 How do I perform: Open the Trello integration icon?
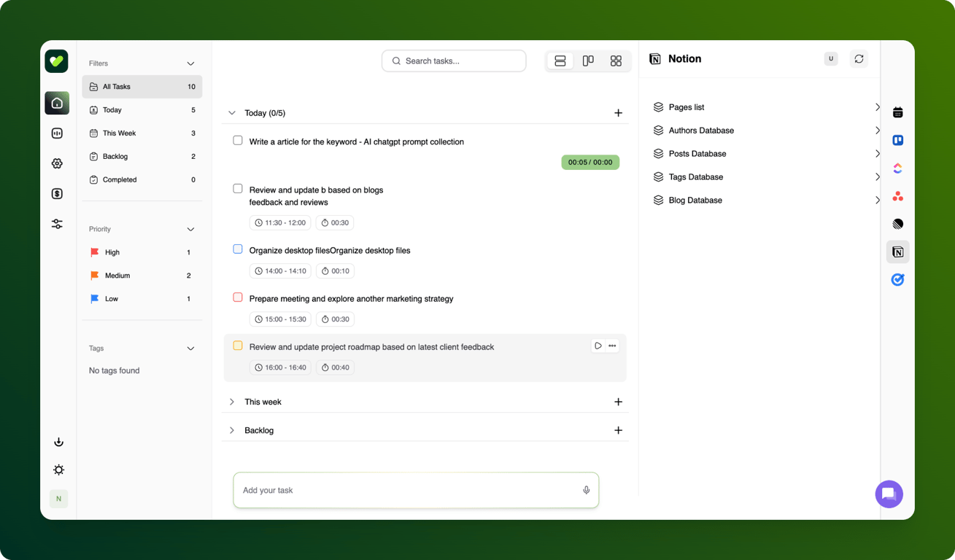pos(897,140)
